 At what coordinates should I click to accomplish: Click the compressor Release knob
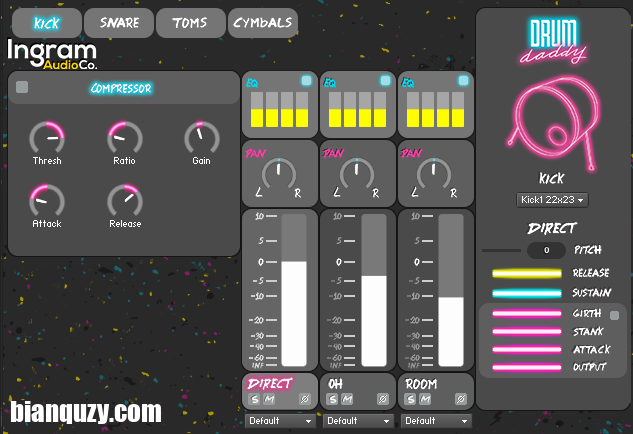(125, 201)
